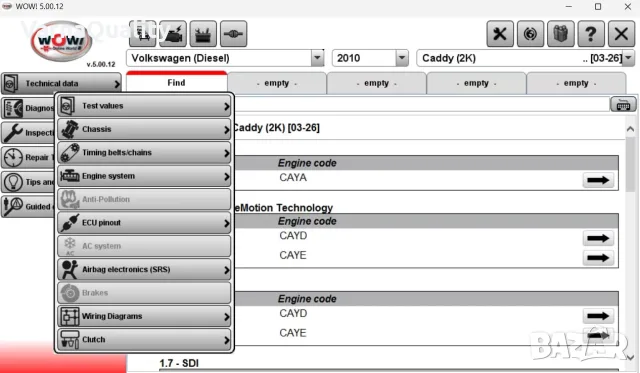The height and width of the screenshot is (373, 640).
Task: Open the tools settings wrench icon
Action: click(x=500, y=34)
